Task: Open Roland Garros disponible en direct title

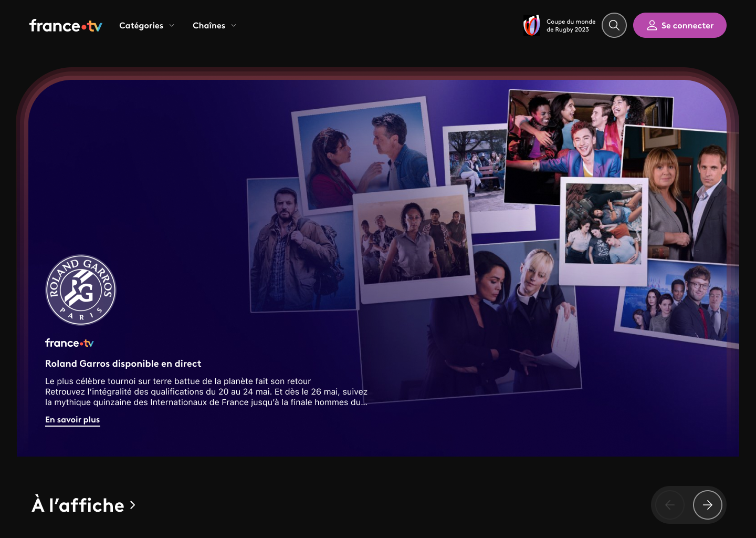Action: point(123,364)
